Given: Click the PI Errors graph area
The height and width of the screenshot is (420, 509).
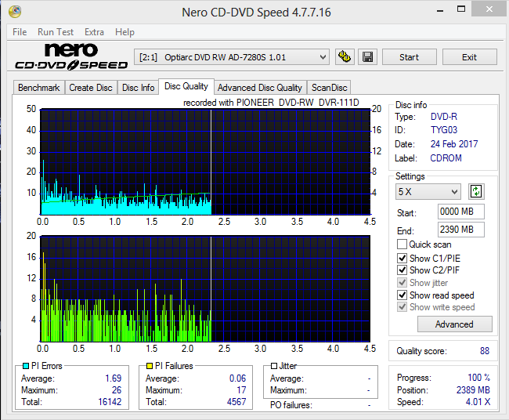Looking at the screenshot, I should pos(205,161).
